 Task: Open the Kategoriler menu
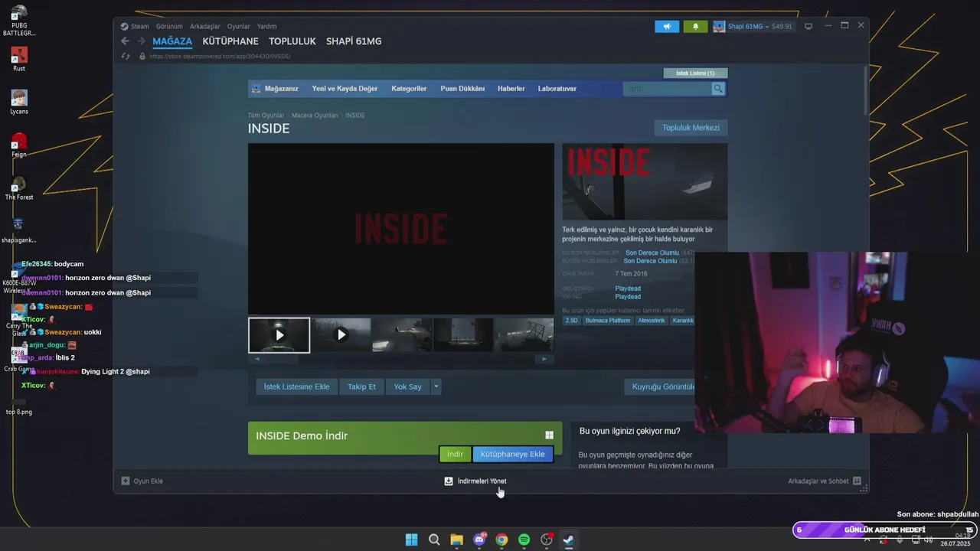(409, 89)
